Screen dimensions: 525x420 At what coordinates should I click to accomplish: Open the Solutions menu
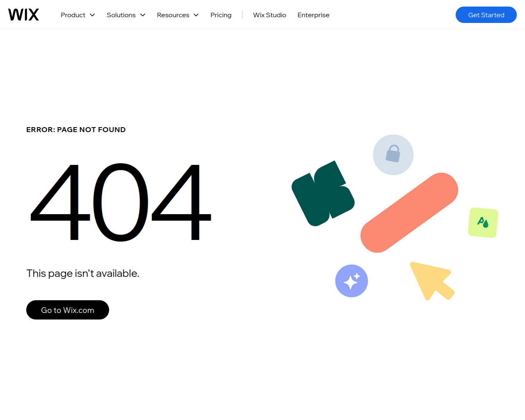[121, 15]
